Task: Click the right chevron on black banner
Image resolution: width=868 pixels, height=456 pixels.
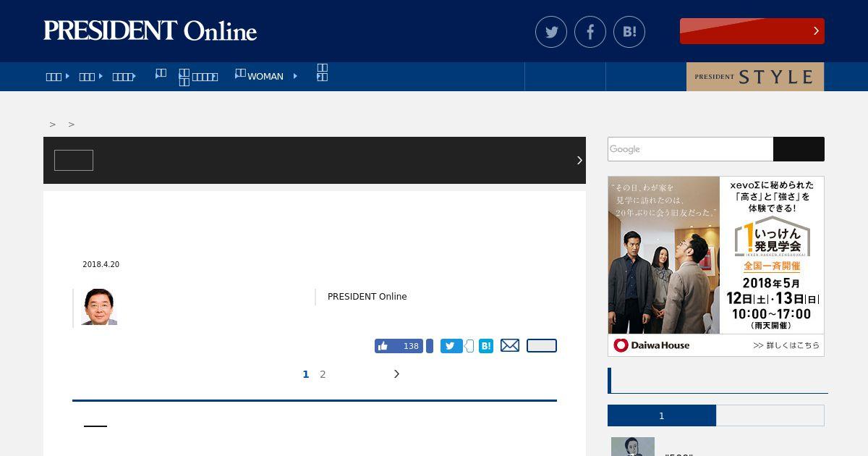Action: click(579, 160)
